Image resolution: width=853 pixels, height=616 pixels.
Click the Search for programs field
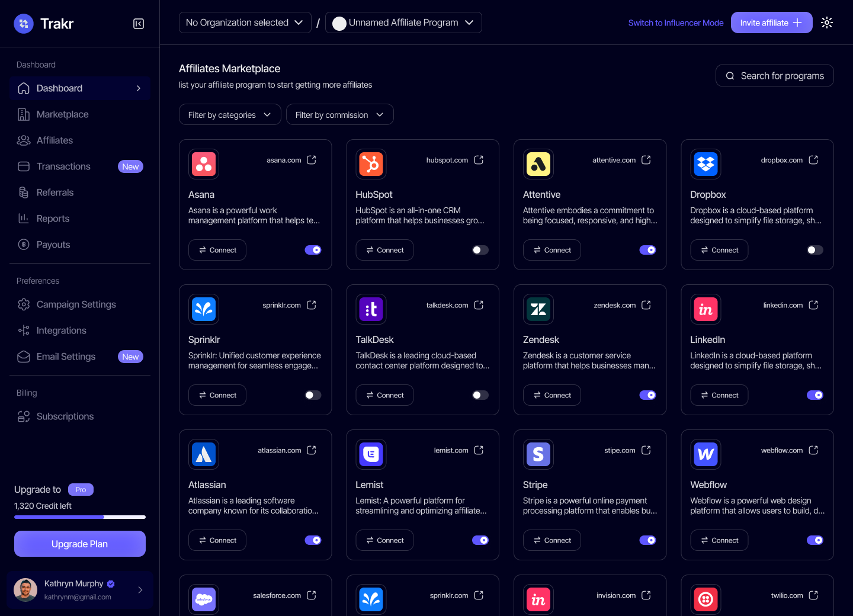[774, 76]
